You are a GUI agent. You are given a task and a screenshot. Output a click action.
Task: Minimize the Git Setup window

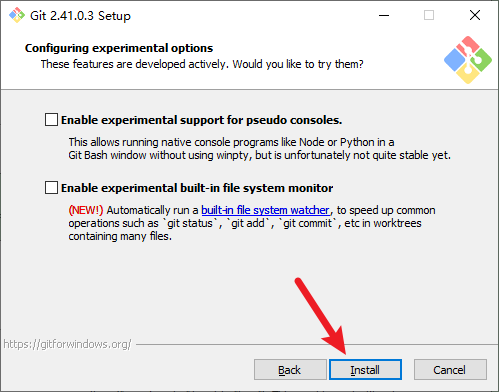point(384,15)
